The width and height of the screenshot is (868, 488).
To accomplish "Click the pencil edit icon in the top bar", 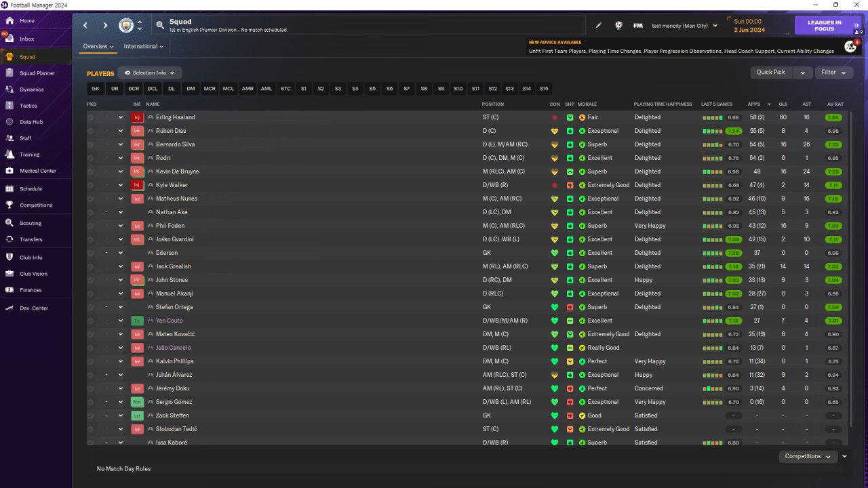I will click(599, 26).
